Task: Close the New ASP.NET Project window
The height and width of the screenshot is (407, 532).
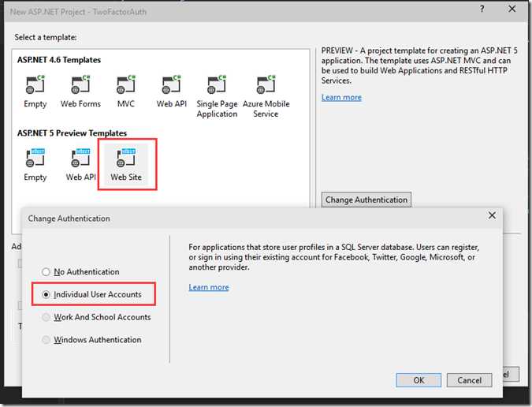Action: coord(512,9)
